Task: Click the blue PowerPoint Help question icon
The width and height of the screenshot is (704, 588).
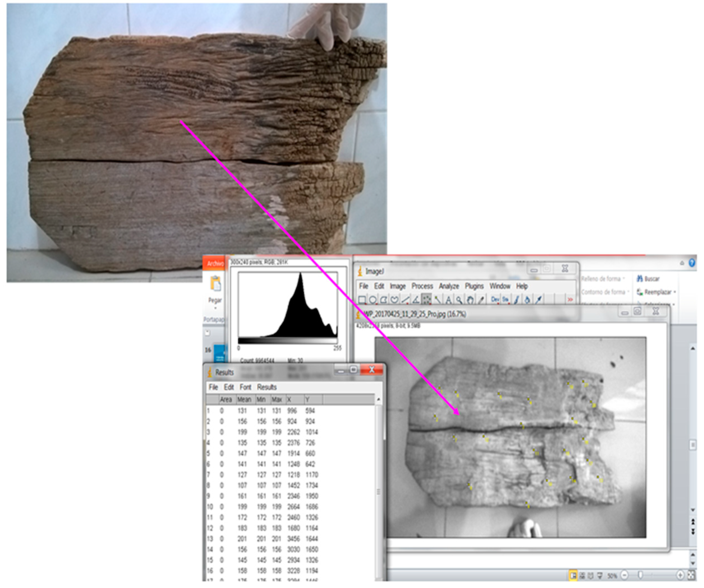Action: coord(692,263)
